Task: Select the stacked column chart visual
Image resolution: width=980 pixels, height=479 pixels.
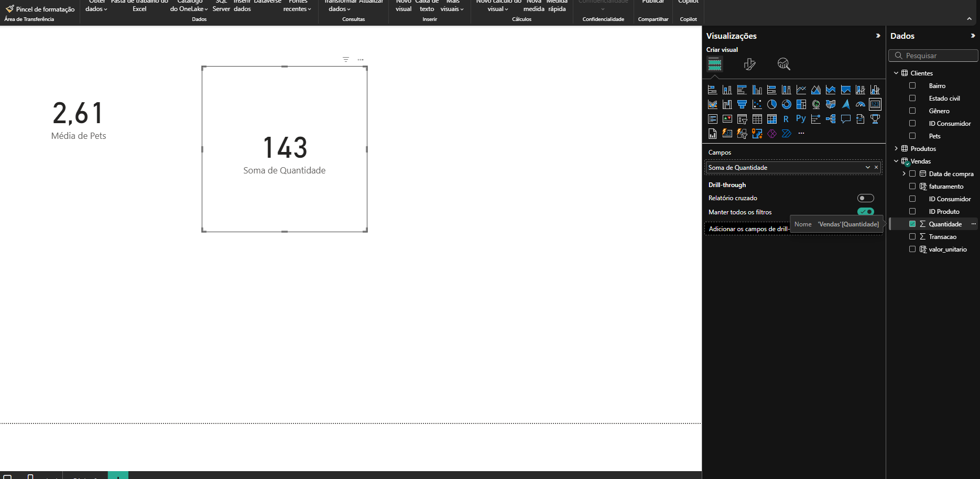Action: pos(727,90)
